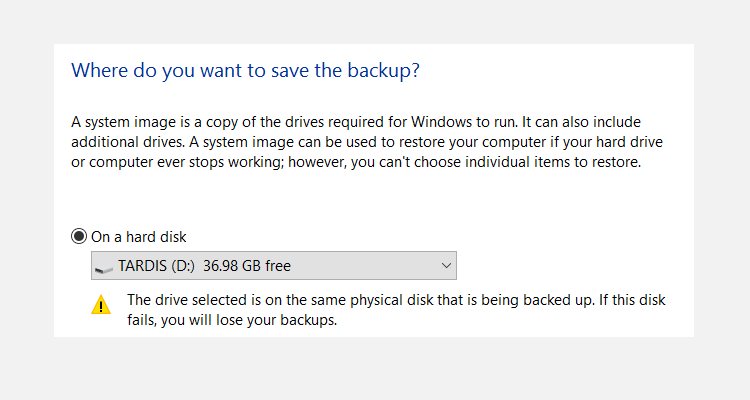Click the word "Windows" in the description
750x400 pixels.
[x=441, y=122]
